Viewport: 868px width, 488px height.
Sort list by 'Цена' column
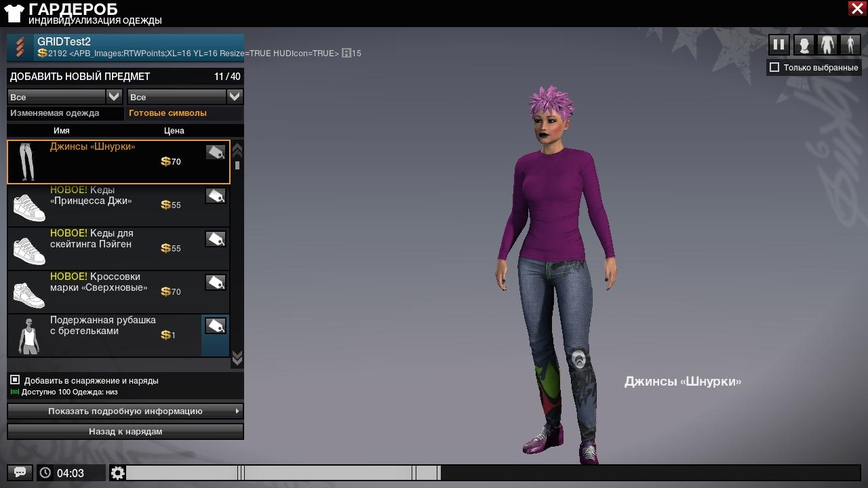tap(174, 130)
